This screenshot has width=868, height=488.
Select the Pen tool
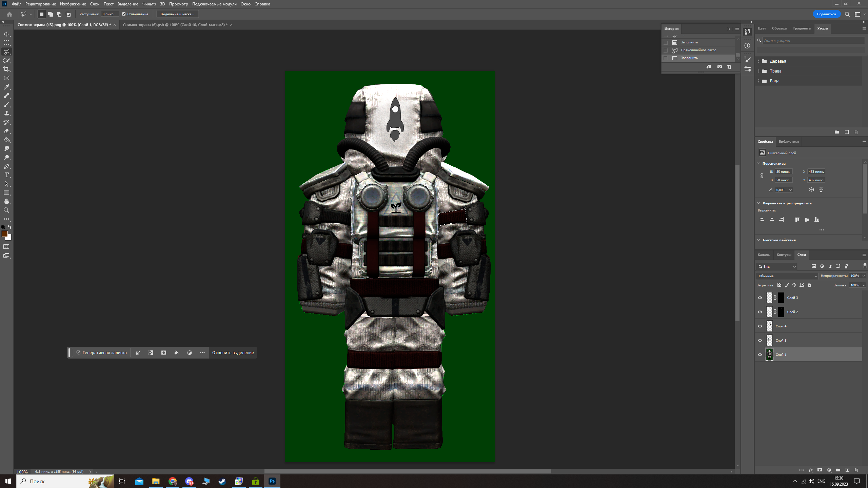tap(6, 166)
